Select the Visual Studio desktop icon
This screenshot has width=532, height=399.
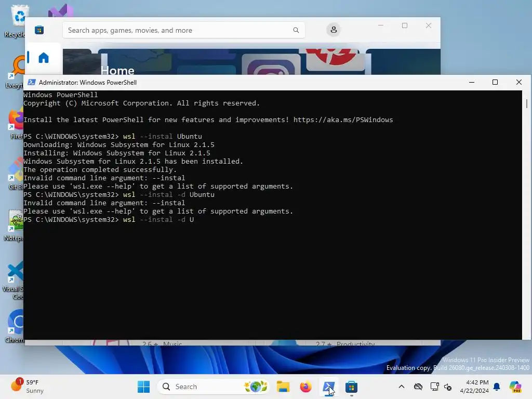(x=61, y=11)
